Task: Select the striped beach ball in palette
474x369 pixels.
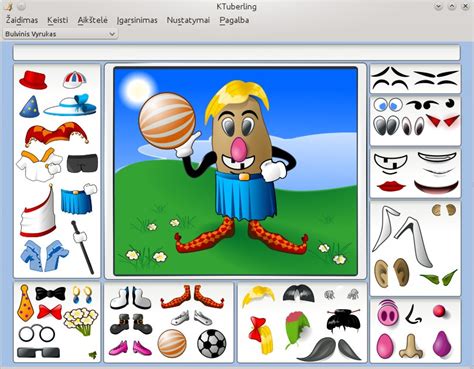Action: 172,344
